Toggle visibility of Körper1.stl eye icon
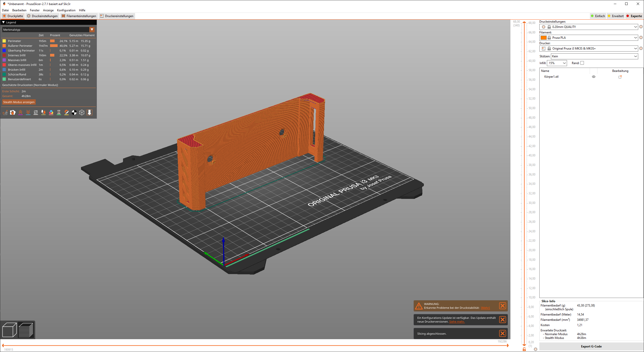This screenshot has width=644, height=352. [594, 77]
